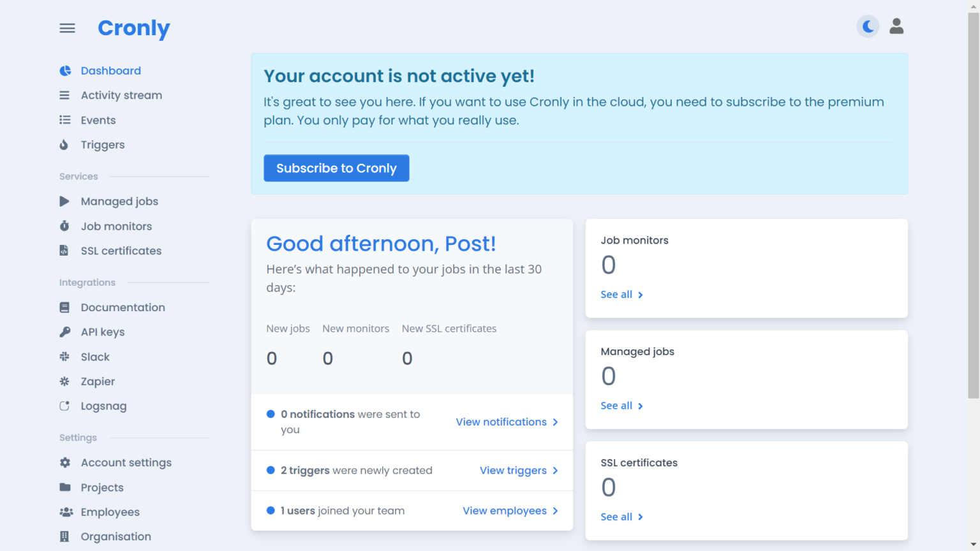Click See all chevron under SSL certificates
This screenshot has width=980, height=551.
tap(641, 517)
